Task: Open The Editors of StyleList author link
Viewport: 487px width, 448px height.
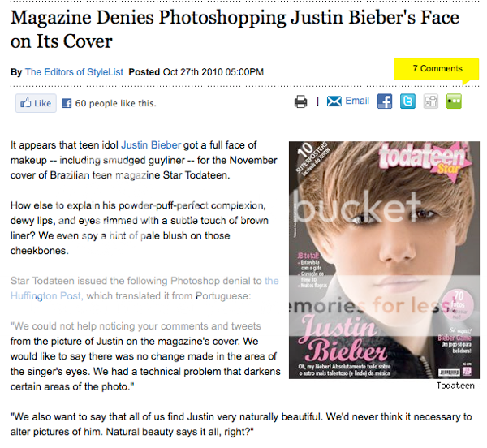Action: point(74,72)
